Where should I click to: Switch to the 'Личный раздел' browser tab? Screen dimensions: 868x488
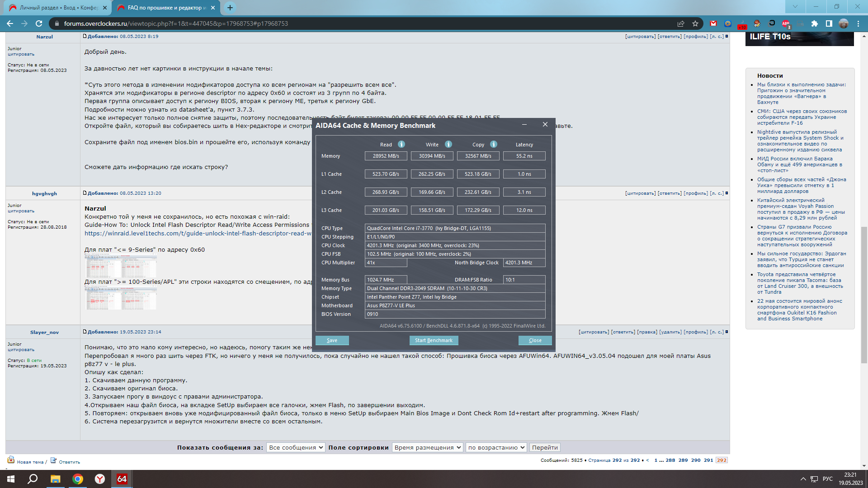tap(58, 8)
